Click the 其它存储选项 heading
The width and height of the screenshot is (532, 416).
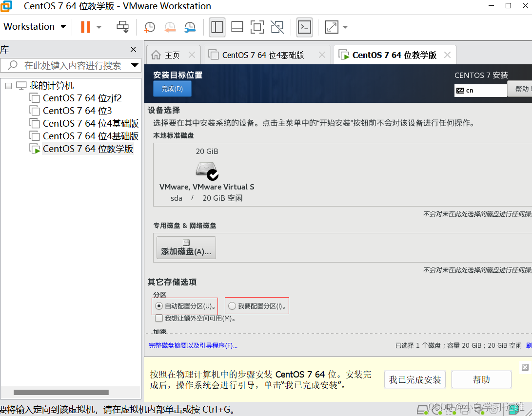(x=172, y=282)
